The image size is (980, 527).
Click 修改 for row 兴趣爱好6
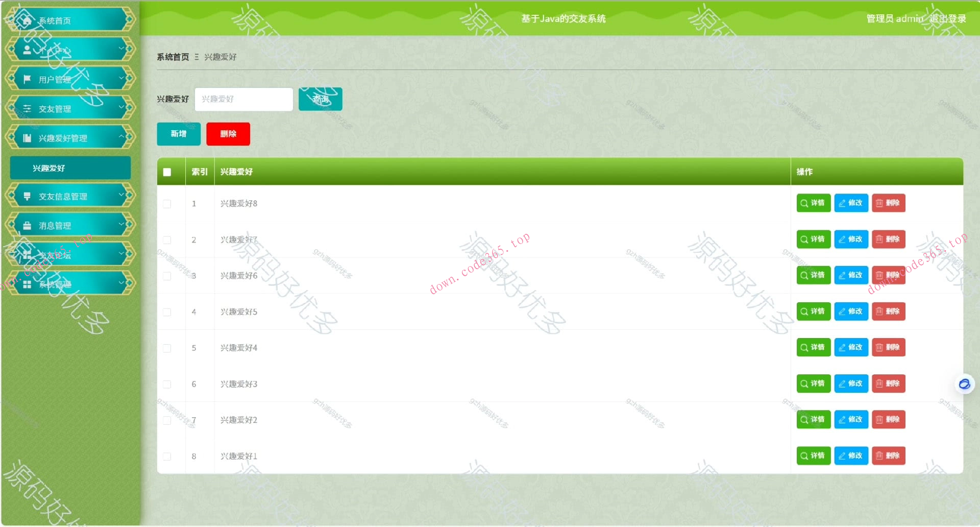(x=851, y=275)
